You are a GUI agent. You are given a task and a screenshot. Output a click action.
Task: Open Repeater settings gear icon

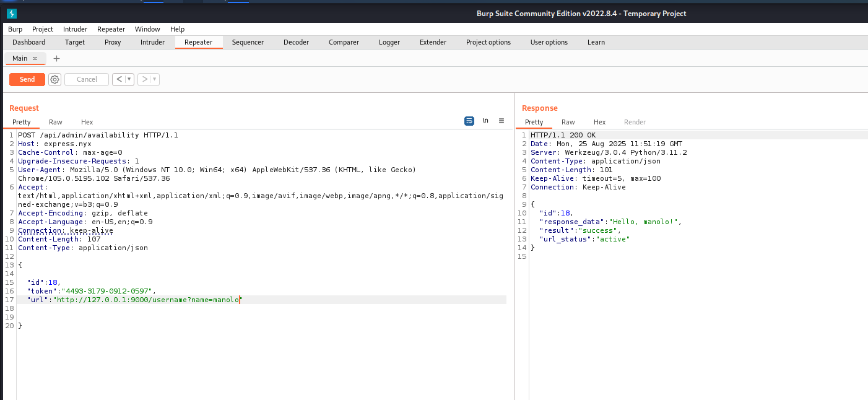(x=54, y=79)
